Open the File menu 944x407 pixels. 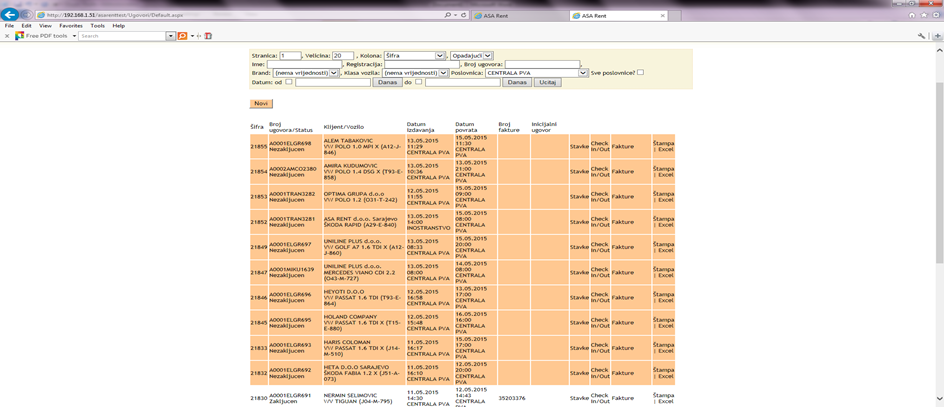9,26
